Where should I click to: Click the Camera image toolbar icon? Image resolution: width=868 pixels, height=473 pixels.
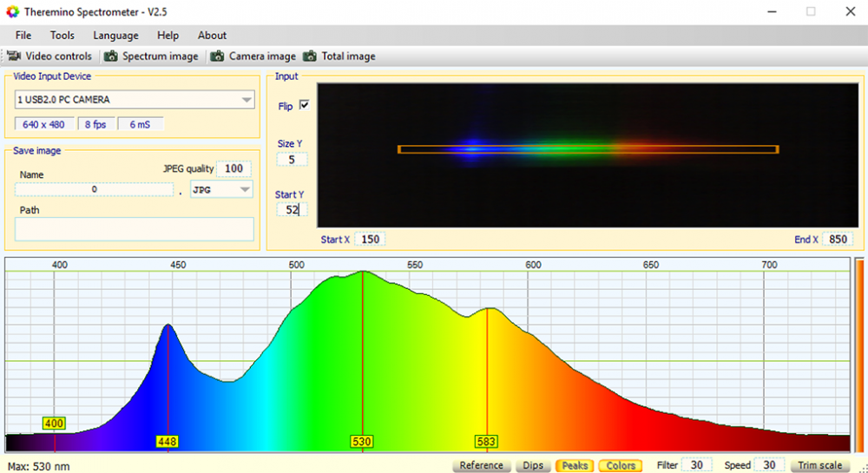click(x=217, y=56)
